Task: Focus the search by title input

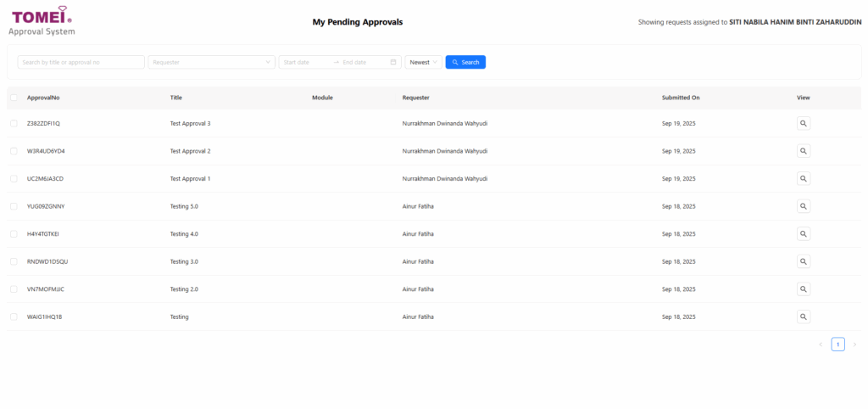Action: pyautogui.click(x=81, y=62)
